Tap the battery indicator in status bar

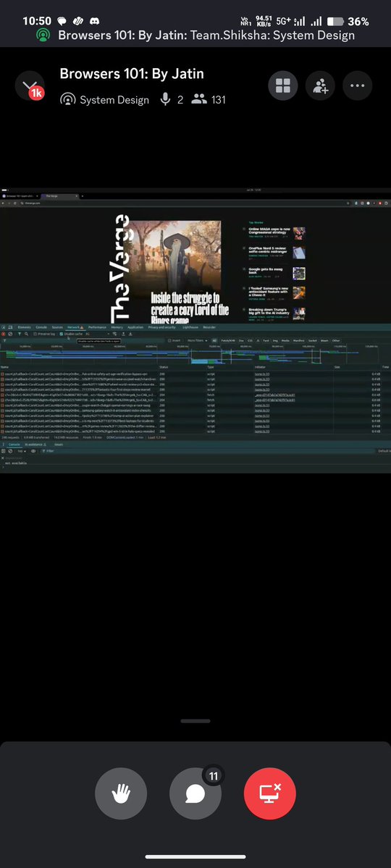pyautogui.click(x=336, y=22)
